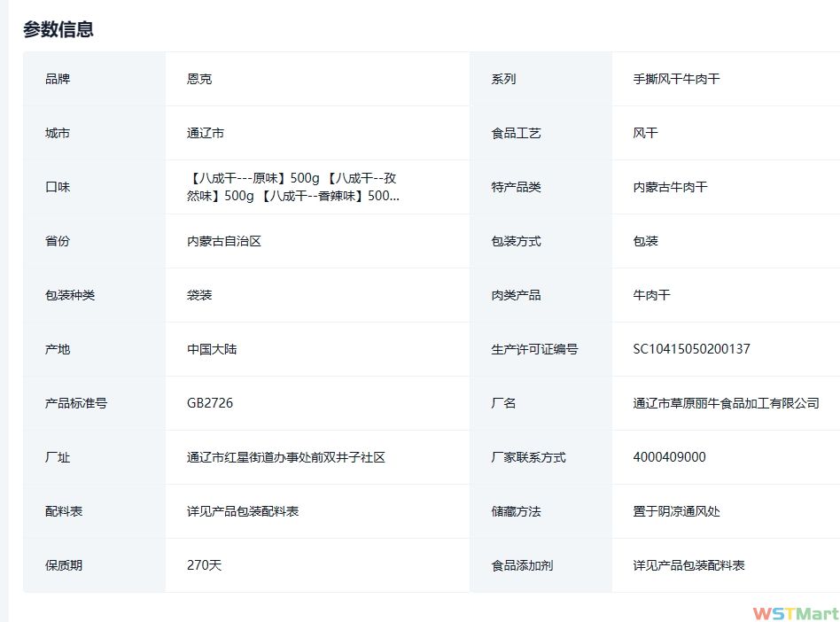Click manufacturer name 通辽市草原丽牛食品加工有限公司
This screenshot has height=622, width=840.
pos(726,403)
